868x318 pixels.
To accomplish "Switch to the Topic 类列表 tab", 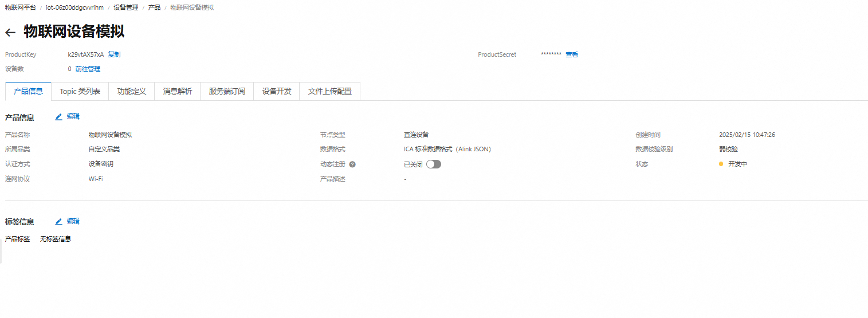I will (80, 92).
